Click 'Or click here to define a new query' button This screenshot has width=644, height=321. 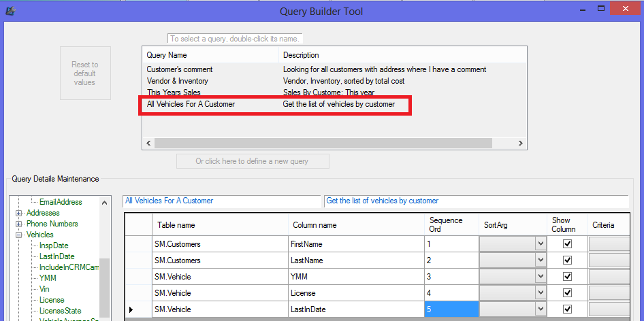click(x=253, y=161)
